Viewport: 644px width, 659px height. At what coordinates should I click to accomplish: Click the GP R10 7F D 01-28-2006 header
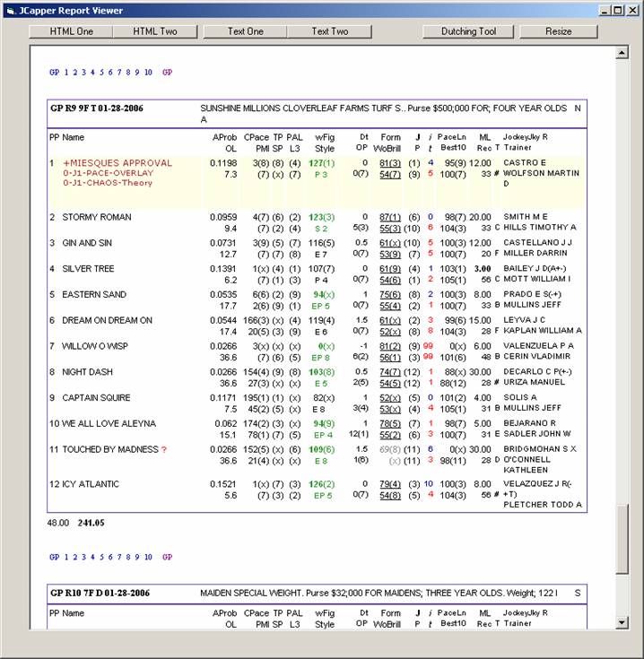pos(100,593)
